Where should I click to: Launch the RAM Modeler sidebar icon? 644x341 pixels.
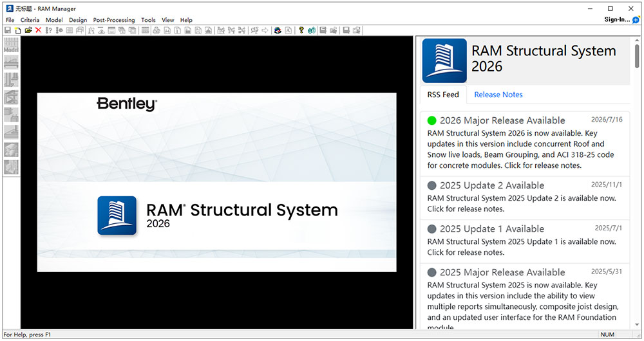11,45
